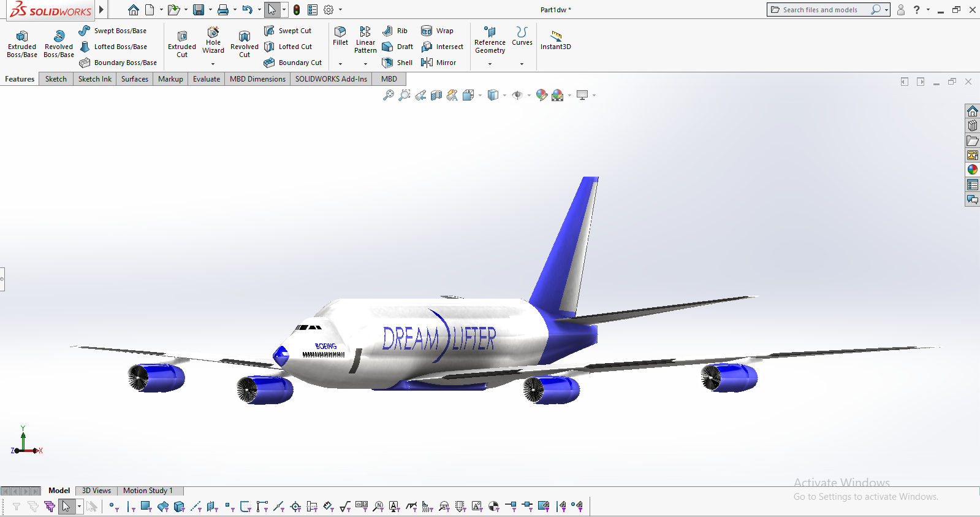Select the Shell feature
Viewport: 980px width, 517px height.
click(x=397, y=63)
